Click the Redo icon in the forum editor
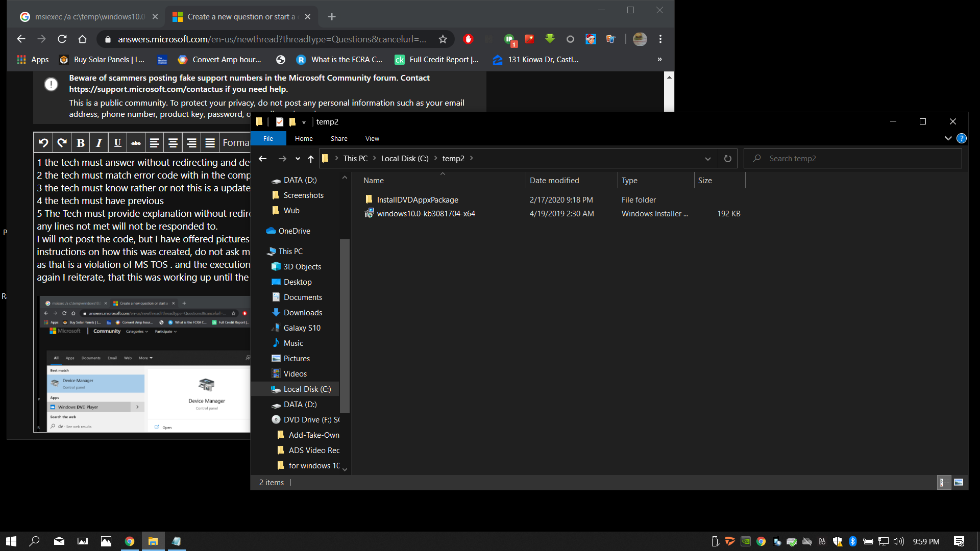The height and width of the screenshot is (551, 980). click(x=62, y=143)
